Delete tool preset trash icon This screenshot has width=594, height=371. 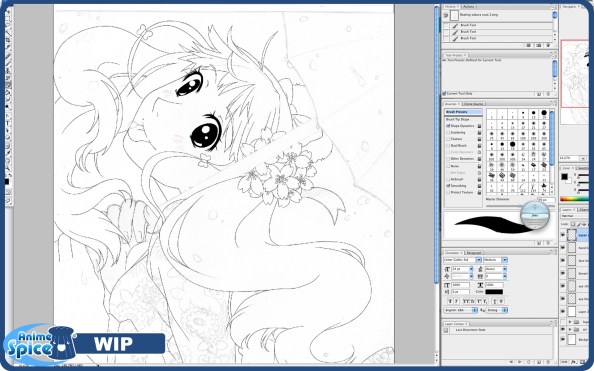tap(548, 94)
